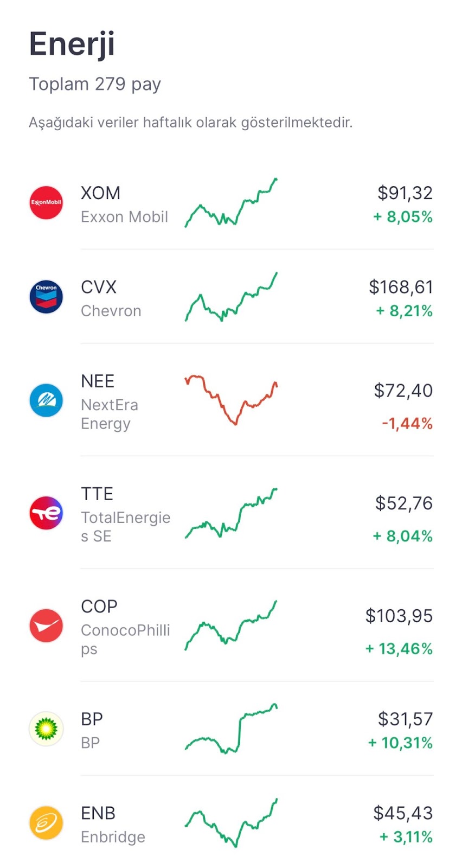The image size is (462, 868).
Task: Tap the $52,76 TotalEnergies price
Action: [x=404, y=503]
